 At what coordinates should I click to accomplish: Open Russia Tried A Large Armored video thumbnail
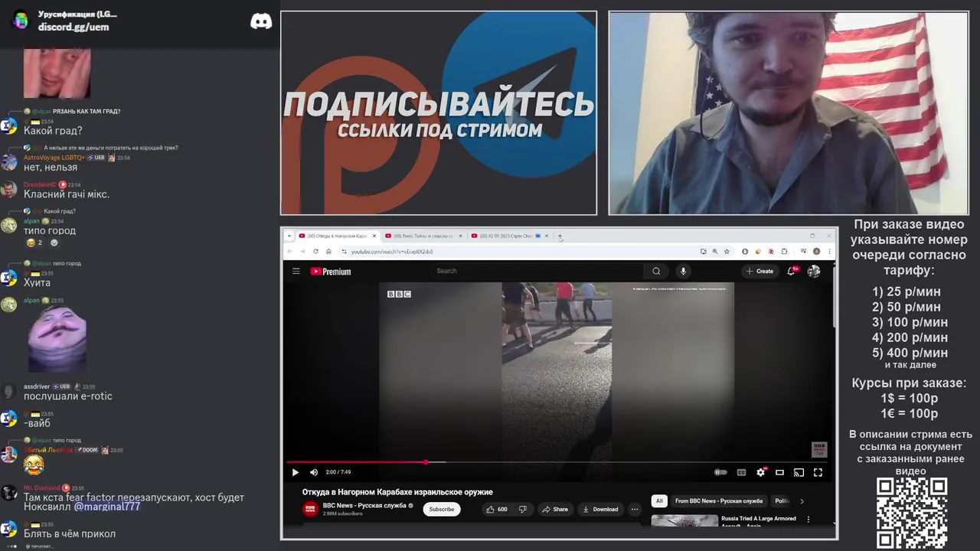pyautogui.click(x=684, y=520)
